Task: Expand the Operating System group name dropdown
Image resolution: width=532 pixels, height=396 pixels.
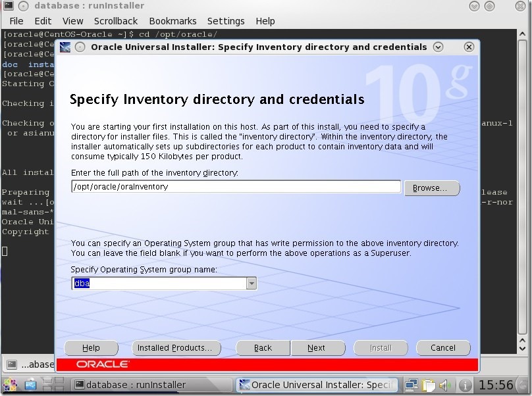Action: click(x=251, y=284)
